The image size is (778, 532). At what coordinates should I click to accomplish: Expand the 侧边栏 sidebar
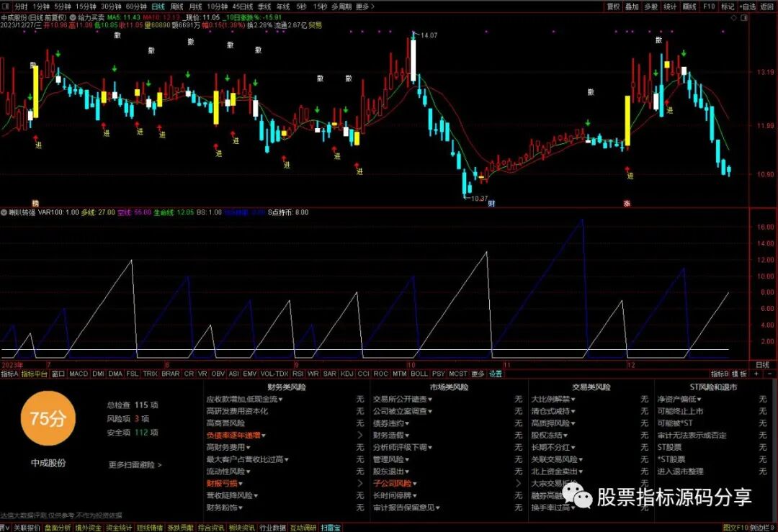tap(762, 528)
